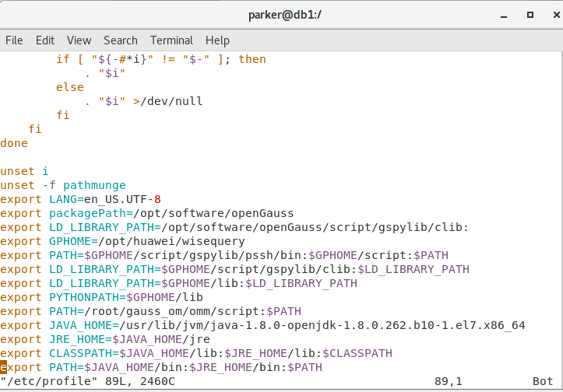Click the PATH=/root/gauss_om/omm/script line
This screenshot has width=563, height=392.
pyautogui.click(x=150, y=311)
